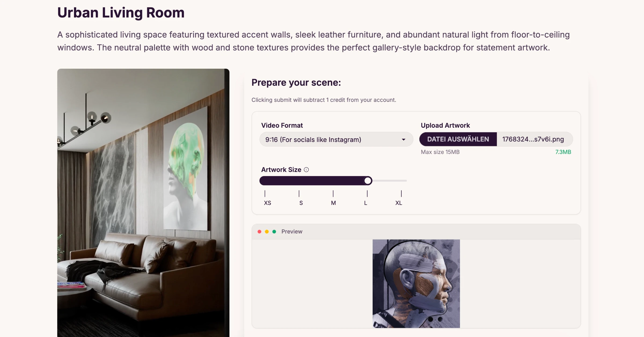Open the Video Format dropdown arrow
The width and height of the screenshot is (644, 337).
pyautogui.click(x=403, y=140)
